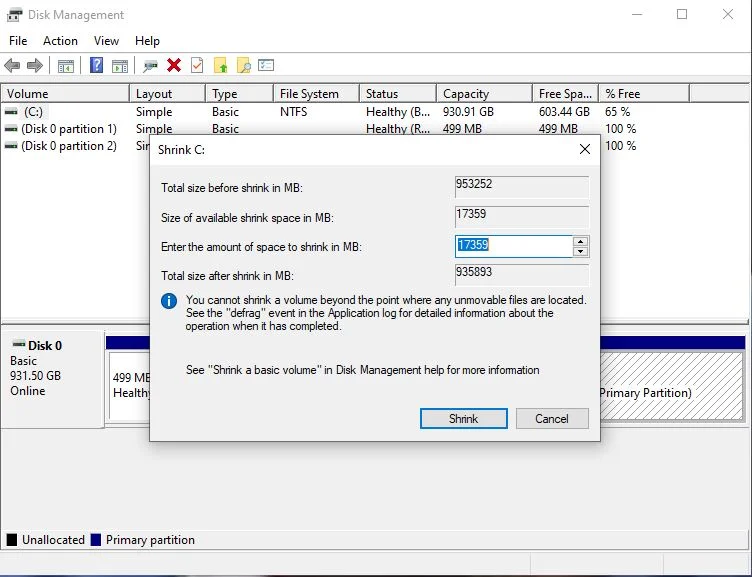Maximize the Disk Management window
752x577 pixels.
pos(682,14)
